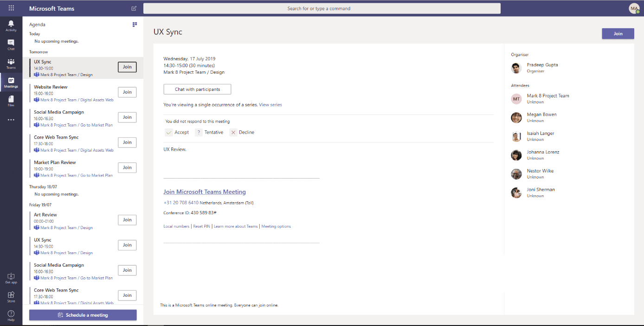Accept the UX Sync meeting invitation

(177, 133)
